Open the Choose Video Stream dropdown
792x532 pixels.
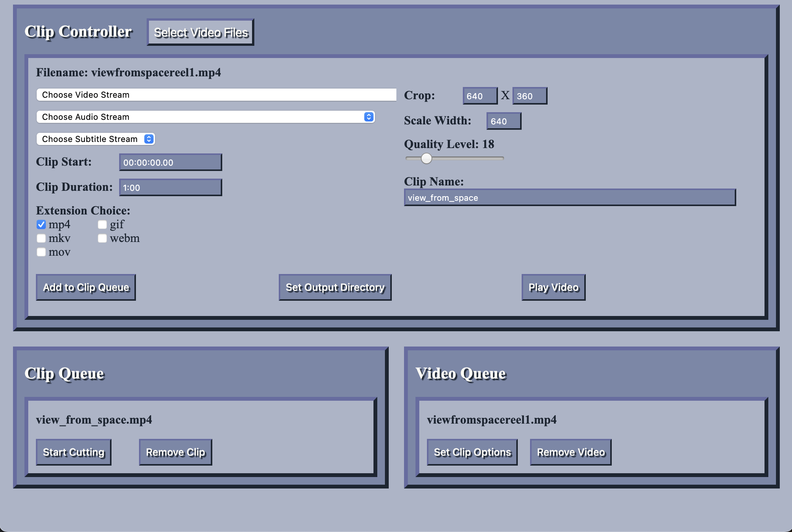coord(216,95)
